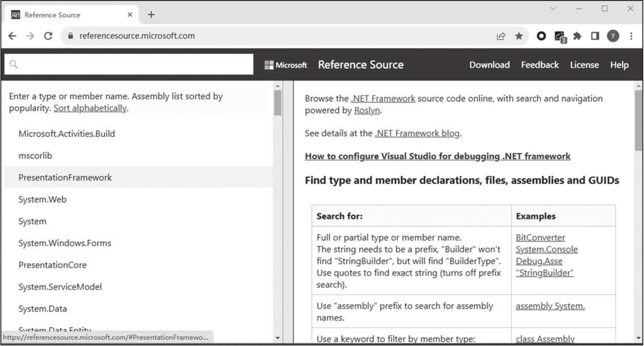Screen dimensions: 644x346
Task: Open Chrome's three-dot menu
Action: coord(631,36)
